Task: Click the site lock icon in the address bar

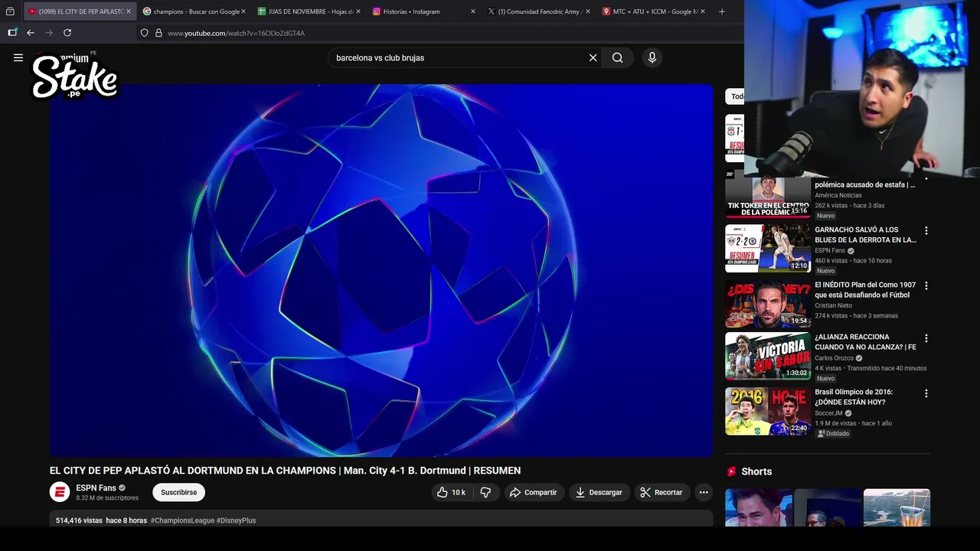Action: point(158,33)
